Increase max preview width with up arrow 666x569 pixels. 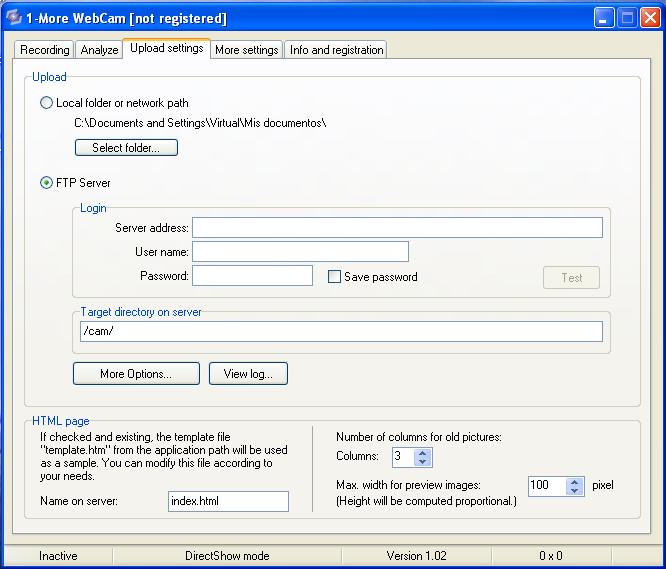pyautogui.click(x=575, y=482)
